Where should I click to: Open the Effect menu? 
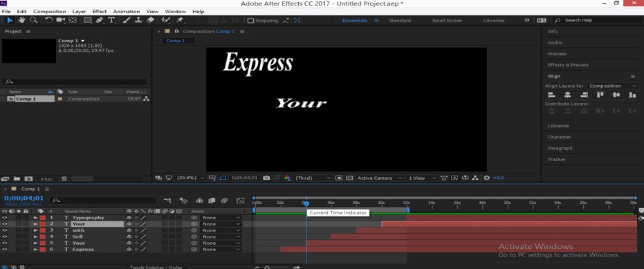pyautogui.click(x=100, y=12)
